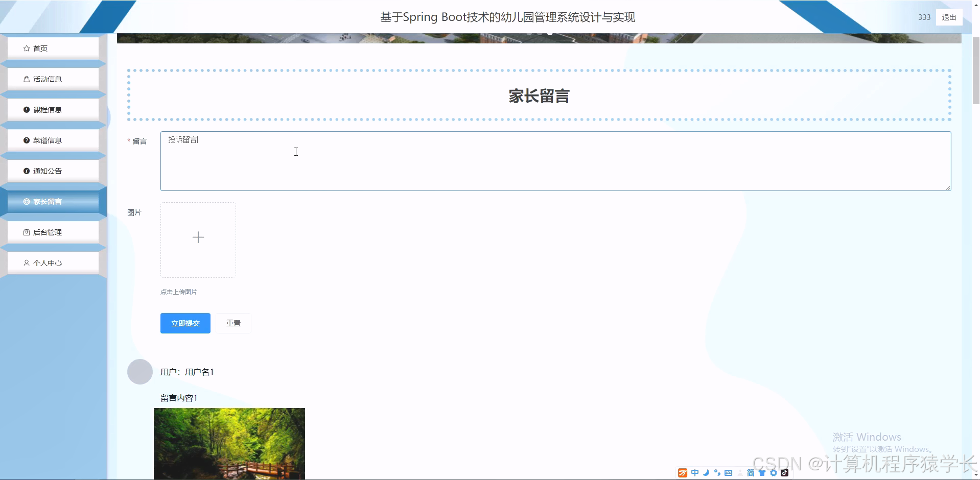Toggle simplified/traditional Chinese 简 icon
980x480 pixels.
(x=751, y=473)
